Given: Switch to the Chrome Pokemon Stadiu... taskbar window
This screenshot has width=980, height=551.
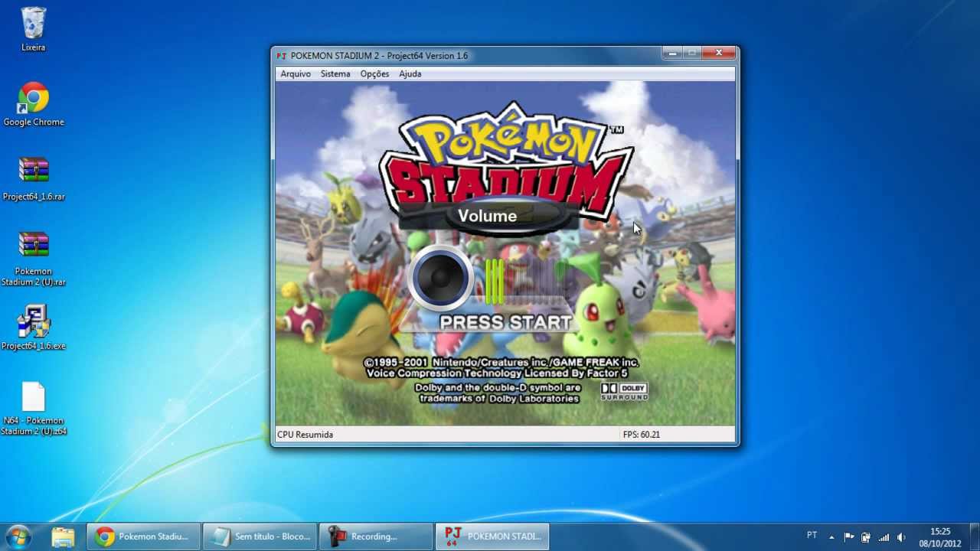Looking at the screenshot, I should click(x=143, y=536).
